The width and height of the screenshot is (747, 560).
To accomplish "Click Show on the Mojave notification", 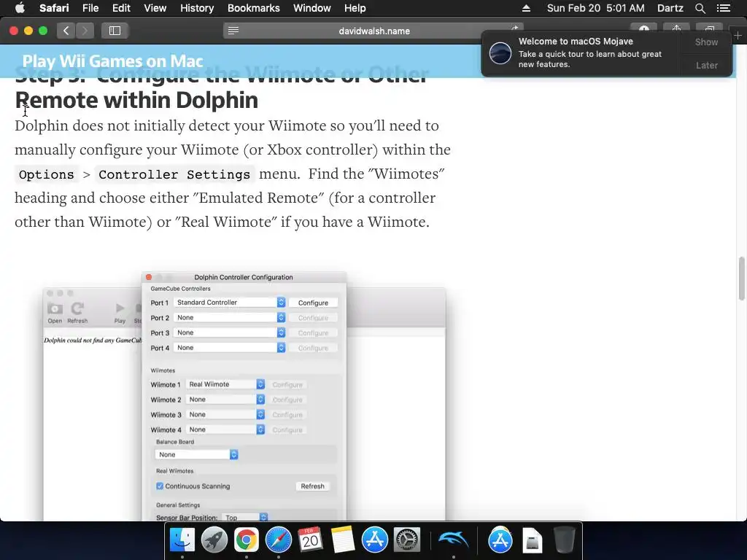I will coord(706,42).
